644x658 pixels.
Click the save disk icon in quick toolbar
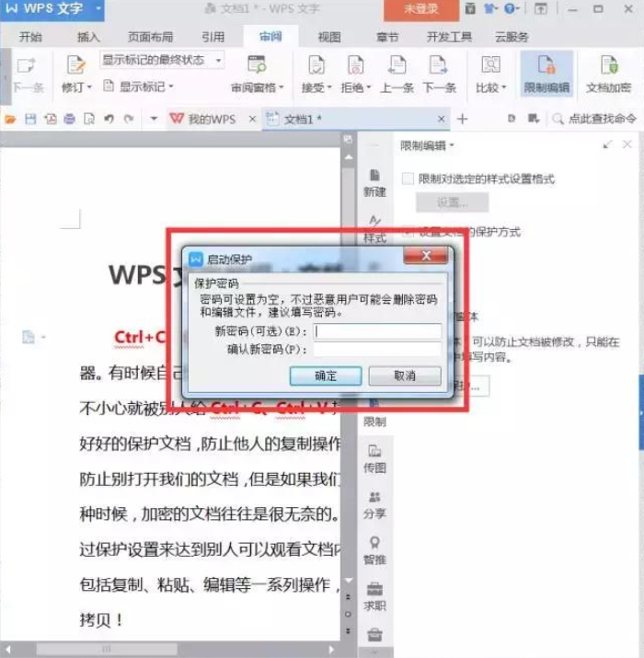tap(30, 120)
